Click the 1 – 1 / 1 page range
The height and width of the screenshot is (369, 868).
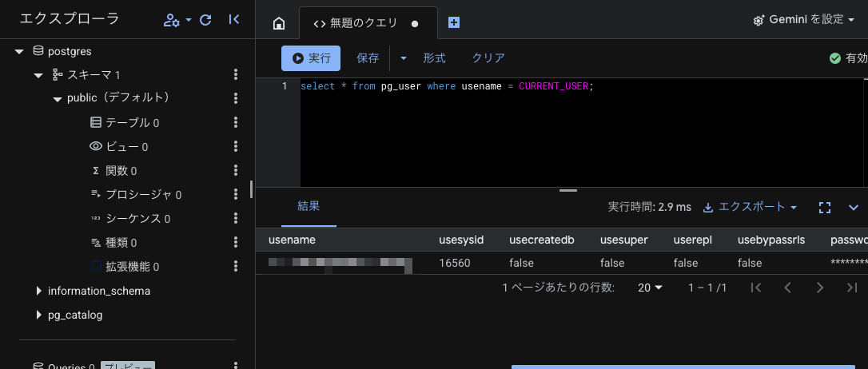(707, 287)
